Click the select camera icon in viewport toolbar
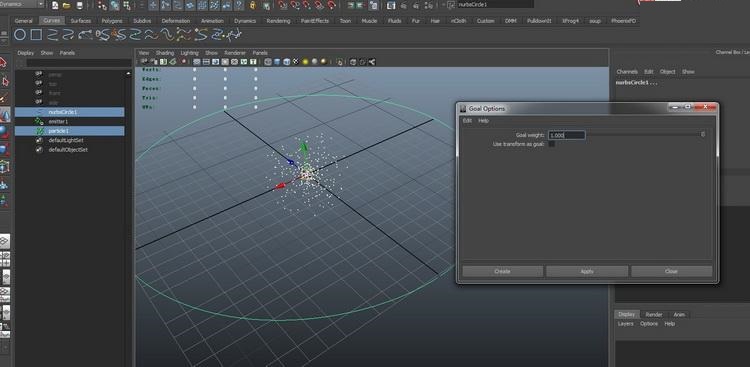 tap(143, 62)
